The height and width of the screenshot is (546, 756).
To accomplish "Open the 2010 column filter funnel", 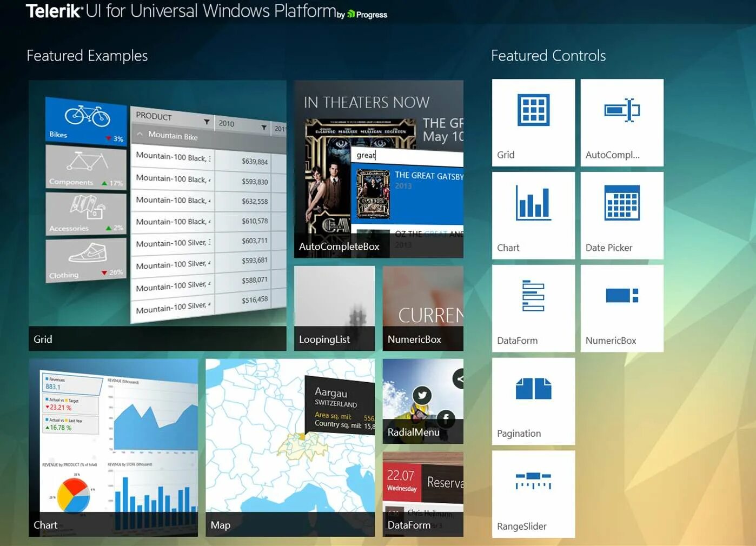I will click(264, 128).
